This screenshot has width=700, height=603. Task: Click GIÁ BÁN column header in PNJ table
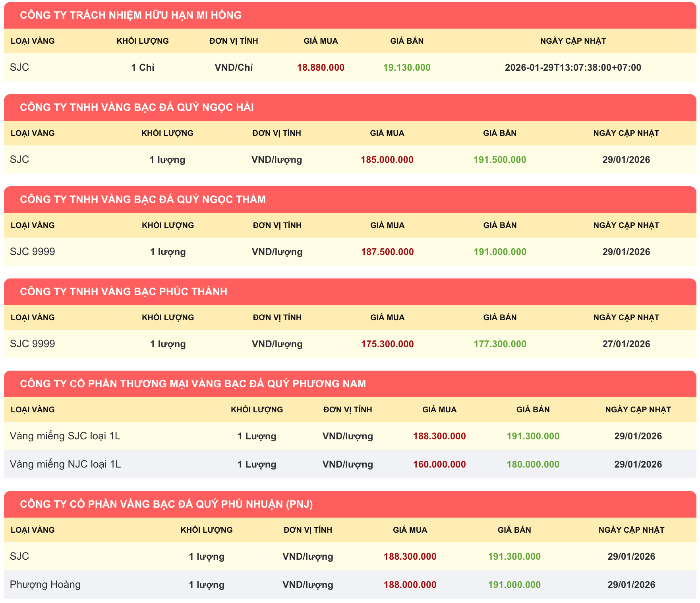click(514, 530)
